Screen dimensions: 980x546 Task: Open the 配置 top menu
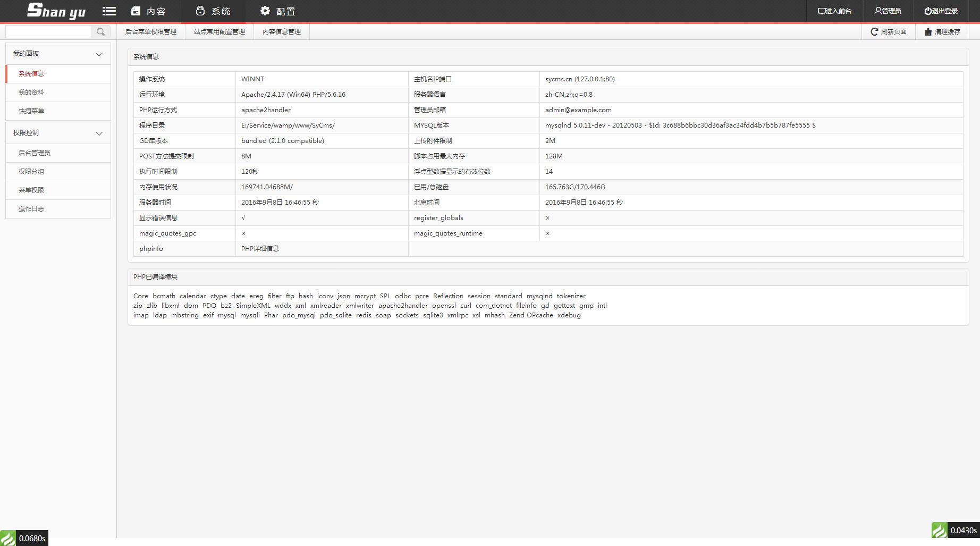coord(278,11)
